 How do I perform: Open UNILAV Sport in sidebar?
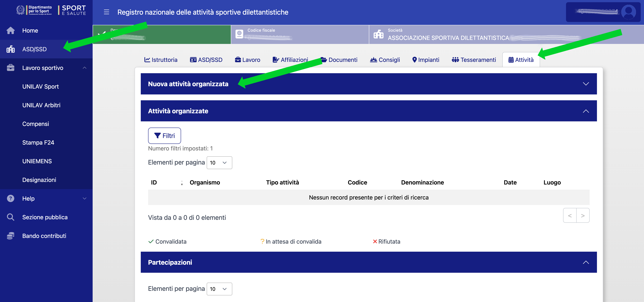click(40, 87)
